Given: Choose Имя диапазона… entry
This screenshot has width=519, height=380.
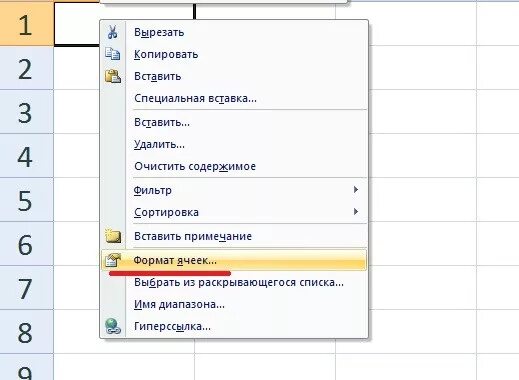Looking at the screenshot, I should point(234,304).
